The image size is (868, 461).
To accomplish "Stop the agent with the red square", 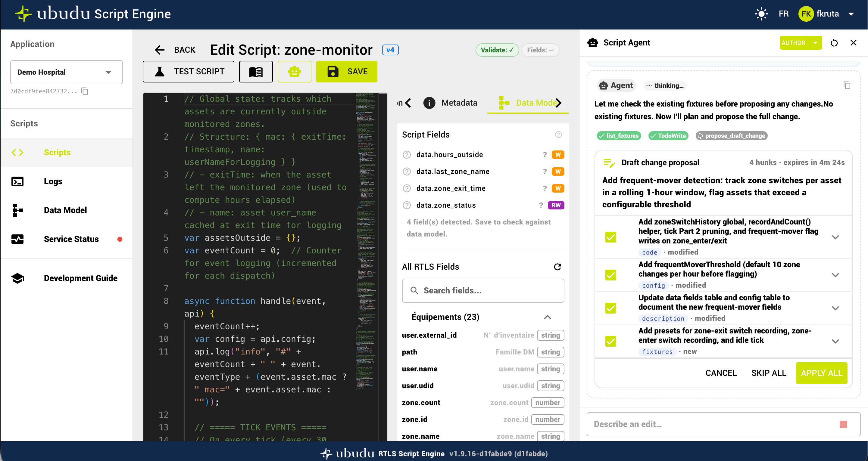I will tap(843, 424).
